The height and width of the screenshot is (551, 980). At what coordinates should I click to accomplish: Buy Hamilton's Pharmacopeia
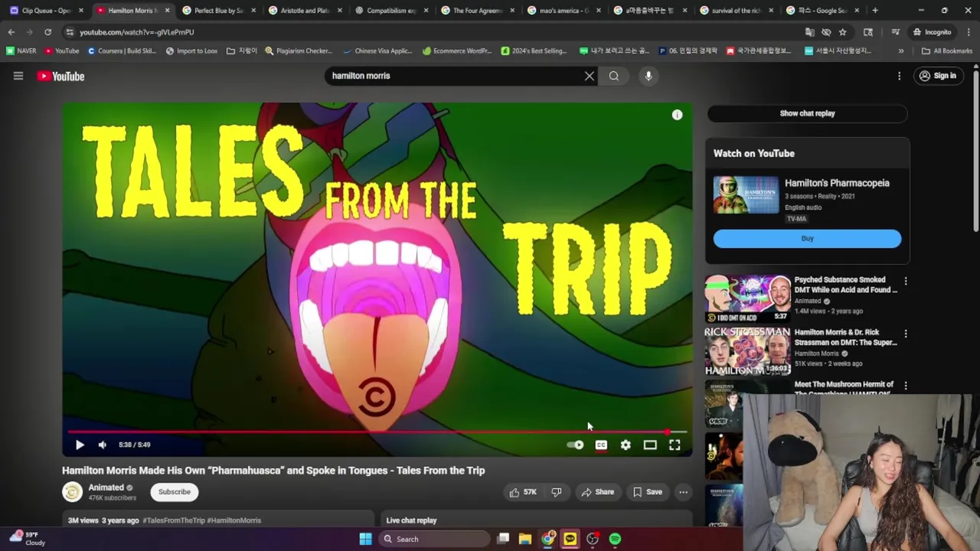click(807, 238)
